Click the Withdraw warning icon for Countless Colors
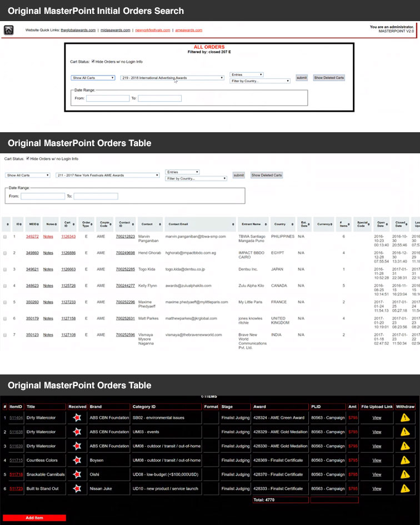The height and width of the screenshot is (525, 420). (x=405, y=460)
